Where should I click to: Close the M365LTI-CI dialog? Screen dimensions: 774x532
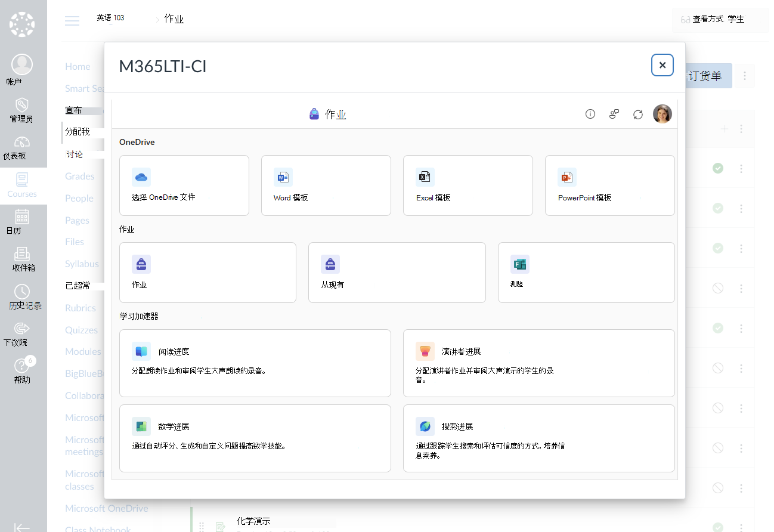coord(662,65)
